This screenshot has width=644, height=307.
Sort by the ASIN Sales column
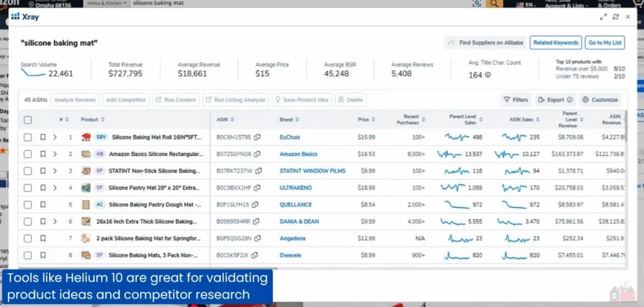pyautogui.click(x=525, y=120)
